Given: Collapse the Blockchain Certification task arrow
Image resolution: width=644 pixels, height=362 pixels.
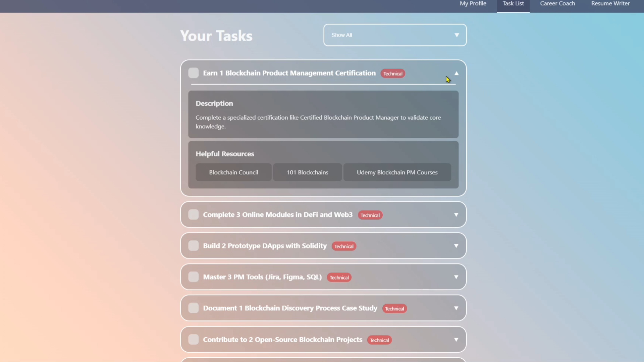Looking at the screenshot, I should point(456,73).
